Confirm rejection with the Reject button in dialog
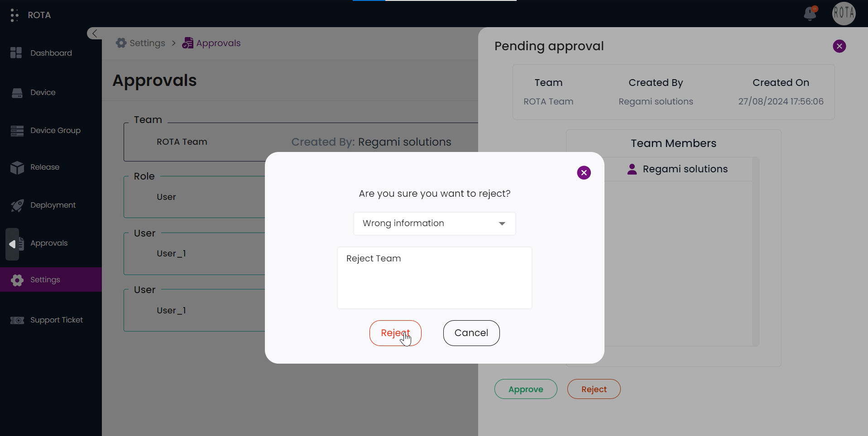This screenshot has height=436, width=868. [395, 333]
